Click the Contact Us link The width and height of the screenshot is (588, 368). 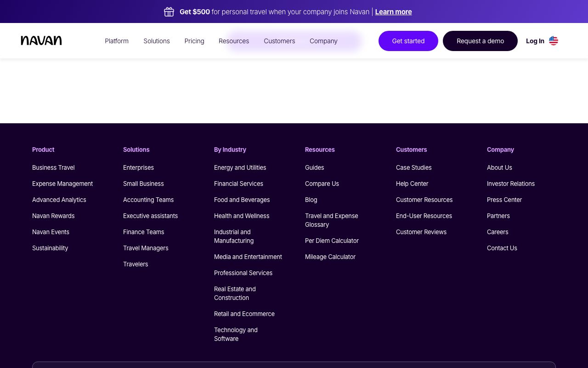502,248
